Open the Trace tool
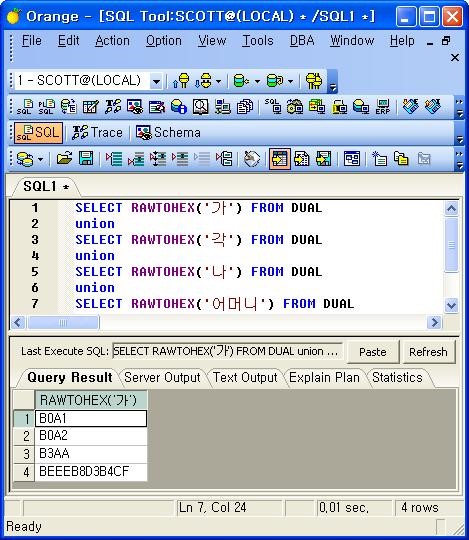The image size is (469, 540). click(97, 133)
